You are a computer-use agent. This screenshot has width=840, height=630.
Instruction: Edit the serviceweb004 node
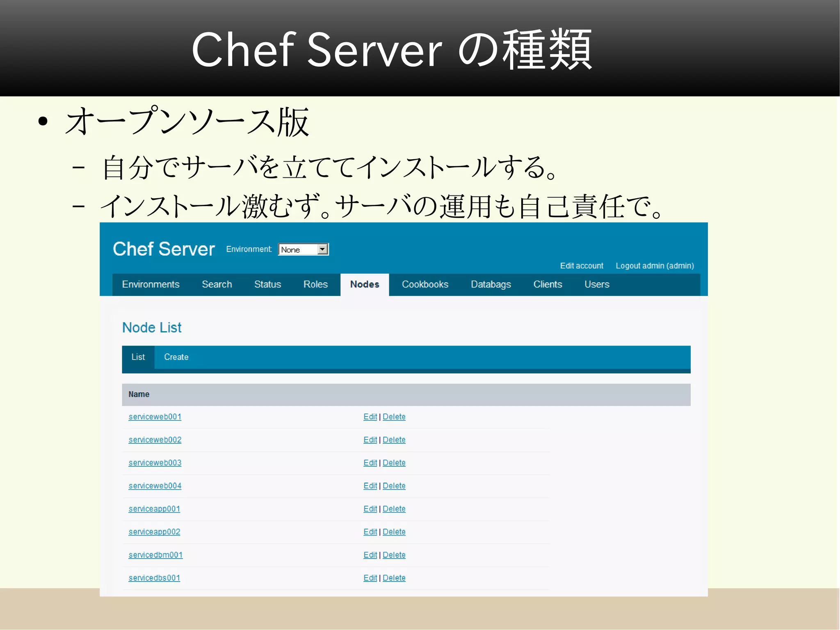click(x=370, y=486)
